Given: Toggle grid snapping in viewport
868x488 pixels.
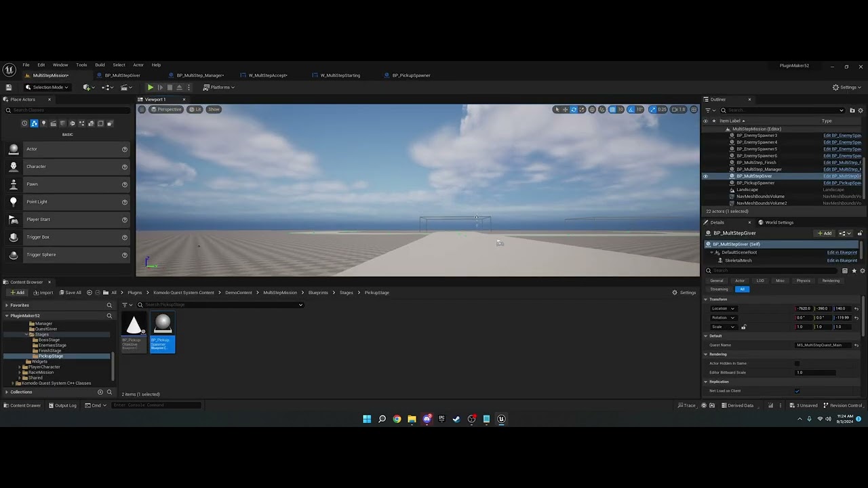Looking at the screenshot, I should [612, 109].
